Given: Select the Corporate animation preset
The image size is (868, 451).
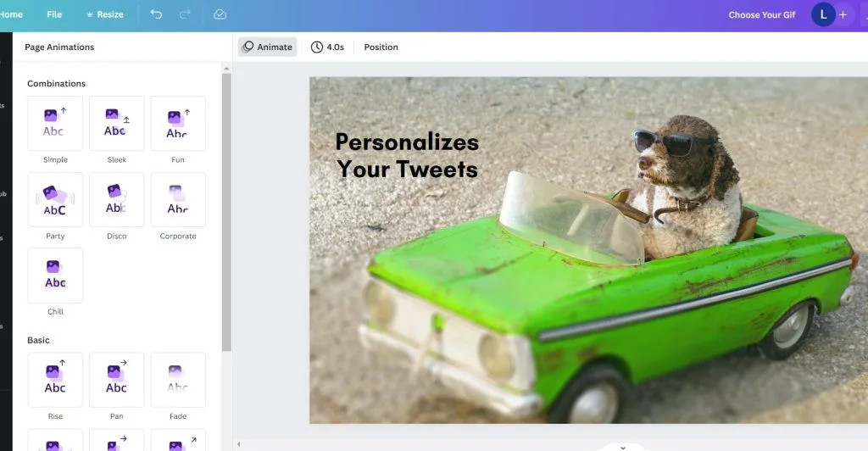Looking at the screenshot, I should click(x=178, y=200).
